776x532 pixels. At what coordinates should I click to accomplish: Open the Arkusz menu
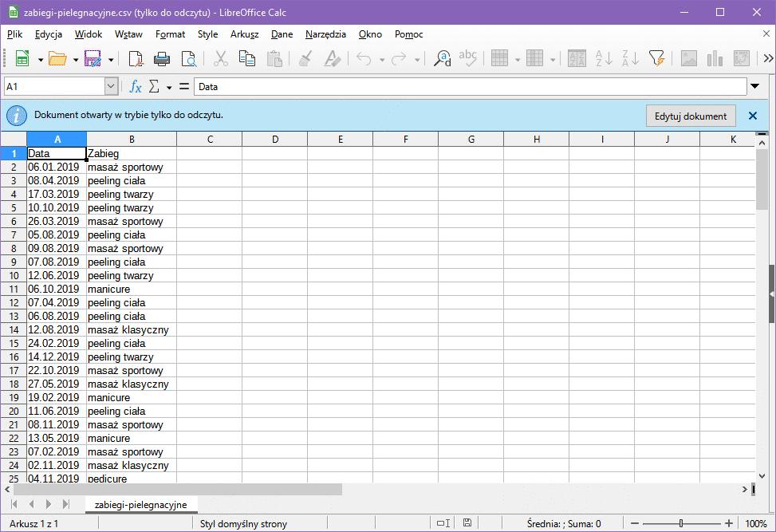pyautogui.click(x=244, y=34)
